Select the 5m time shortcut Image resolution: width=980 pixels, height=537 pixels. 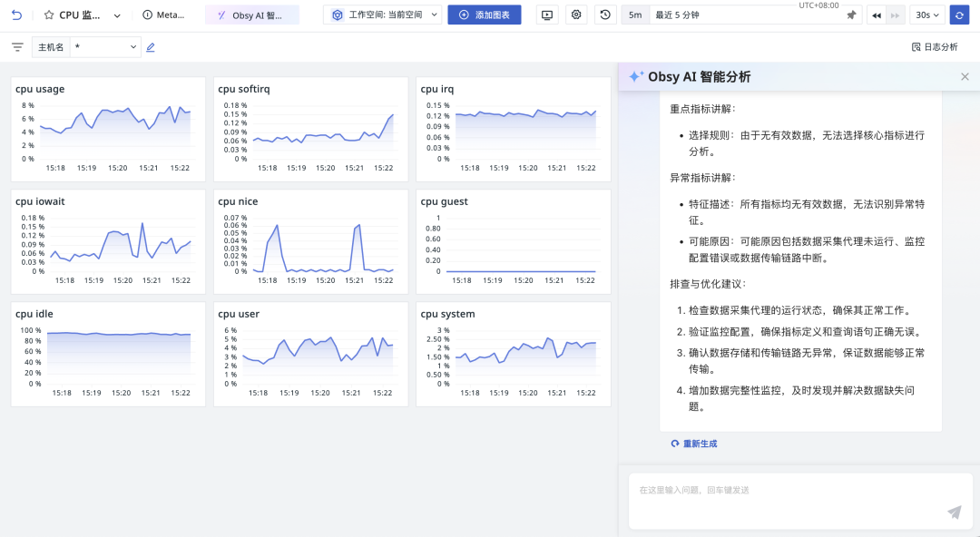[635, 15]
